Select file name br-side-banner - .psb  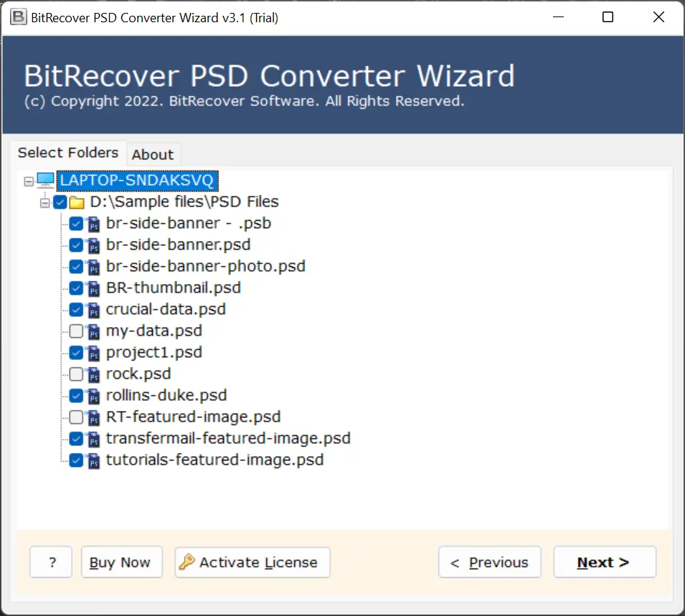(x=189, y=223)
